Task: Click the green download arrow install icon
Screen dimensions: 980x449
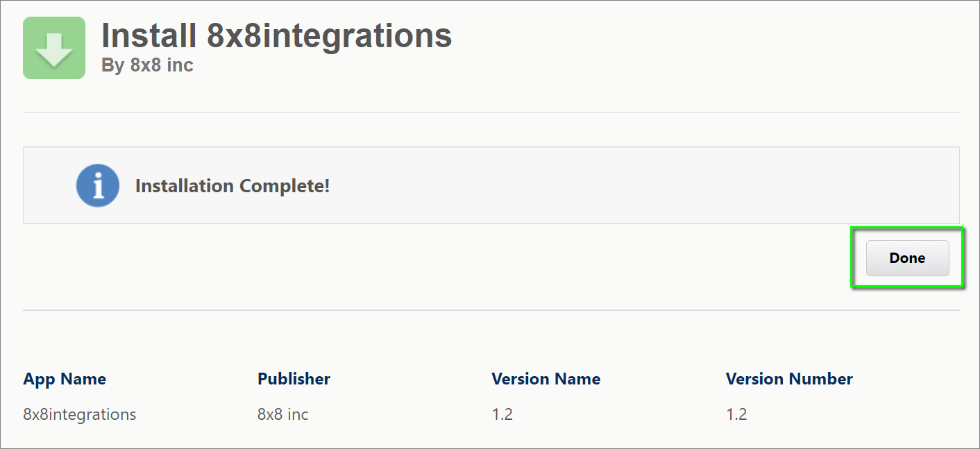Action: click(54, 48)
